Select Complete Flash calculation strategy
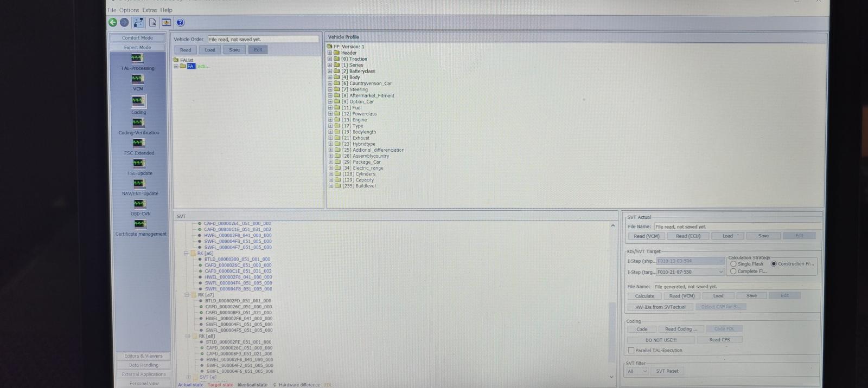The image size is (868, 388). (x=733, y=271)
